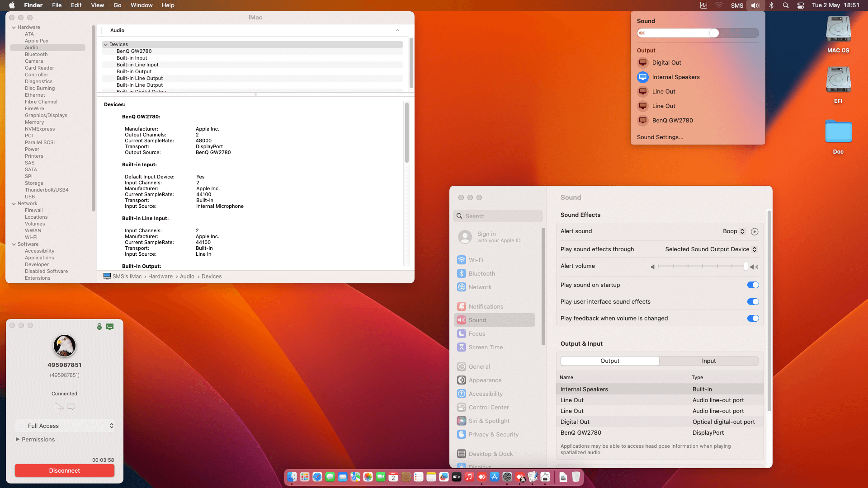Open the file transfer icon in AnyDesk panel
The image size is (868, 488).
coord(59,407)
